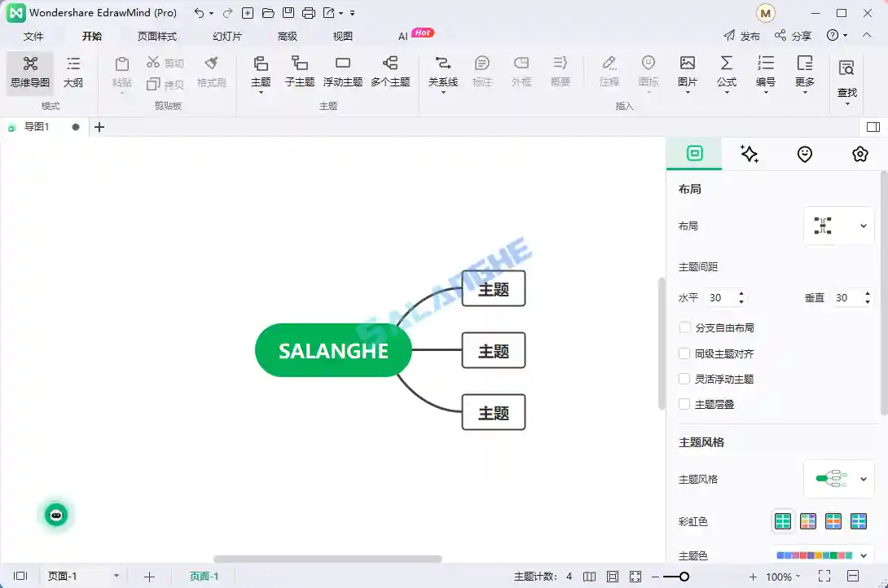The image size is (888, 588).
Task: Open the 视图 menu tab
Action: tap(342, 36)
